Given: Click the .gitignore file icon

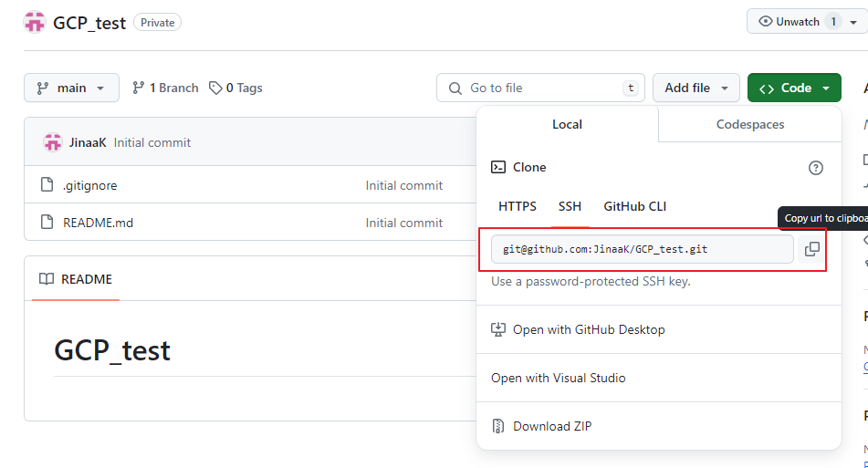Looking at the screenshot, I should 47,185.
